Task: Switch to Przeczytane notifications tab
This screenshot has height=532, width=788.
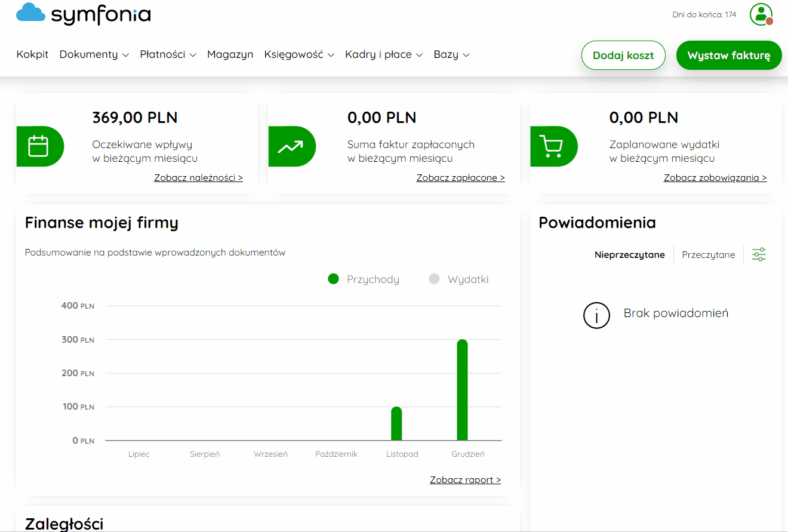Action: 709,255
